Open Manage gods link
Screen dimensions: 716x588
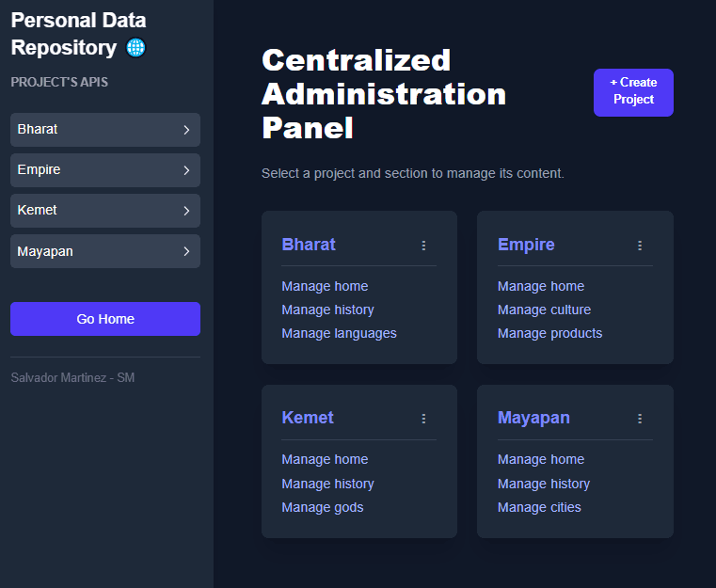323,508
